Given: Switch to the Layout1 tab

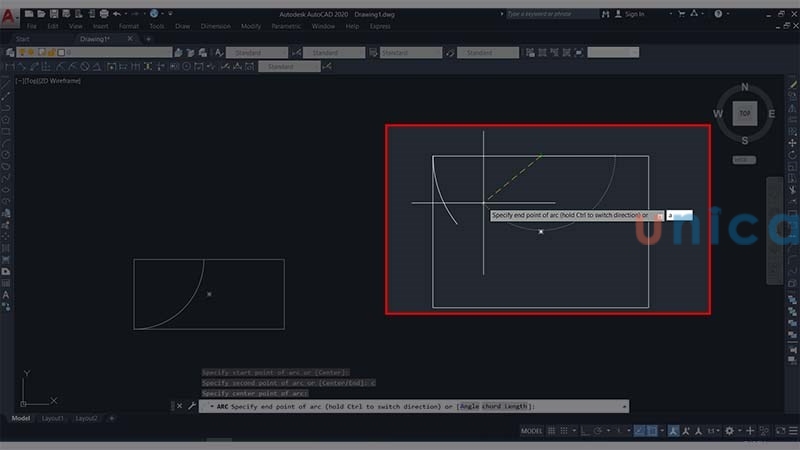Looking at the screenshot, I should click(53, 418).
